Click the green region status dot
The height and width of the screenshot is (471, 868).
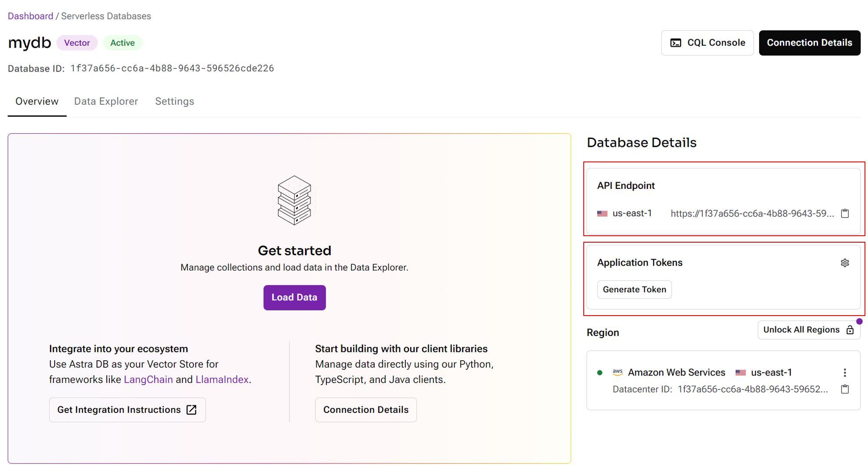click(x=600, y=372)
